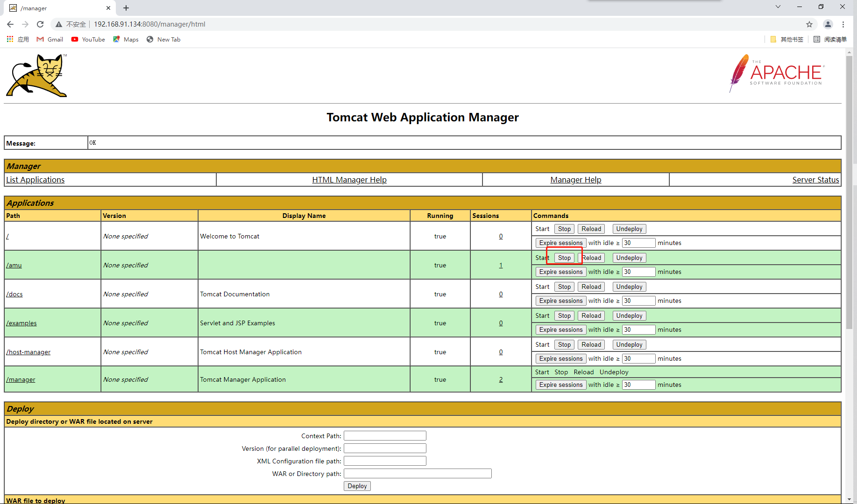The width and height of the screenshot is (857, 504).
Task: Stop the Tomcat Host Manager Application
Action: tap(564, 344)
